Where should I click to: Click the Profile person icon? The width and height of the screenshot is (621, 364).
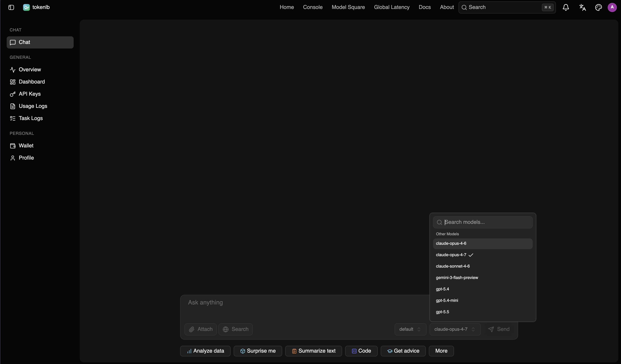point(13,158)
